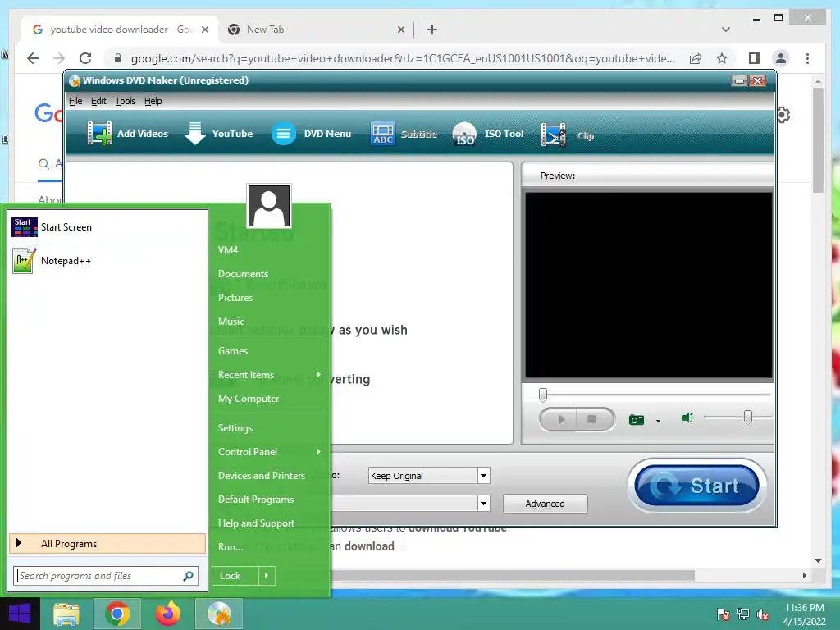This screenshot has height=630, width=840.
Task: Take a snapshot with the camera icon
Action: [x=637, y=419]
